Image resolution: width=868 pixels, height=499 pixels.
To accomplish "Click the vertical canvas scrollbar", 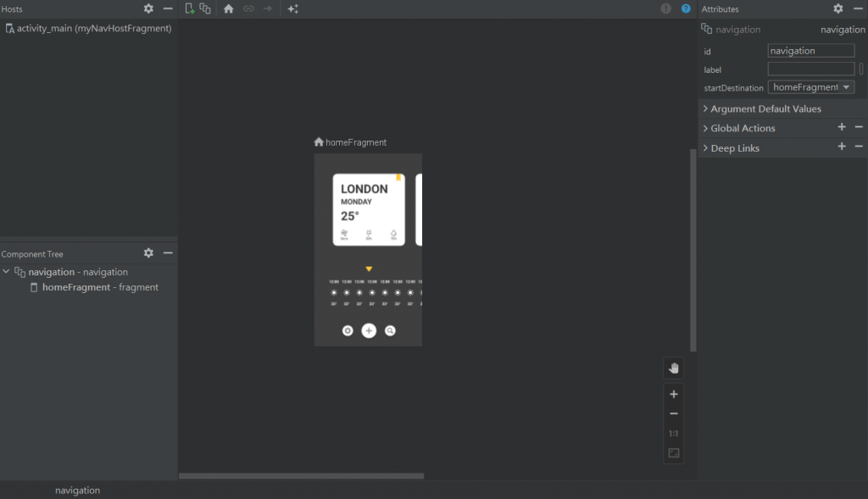I will tap(693, 250).
